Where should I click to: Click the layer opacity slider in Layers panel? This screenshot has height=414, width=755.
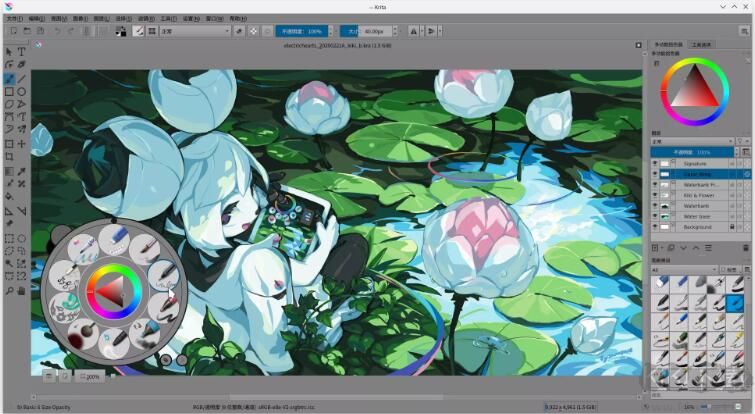691,152
